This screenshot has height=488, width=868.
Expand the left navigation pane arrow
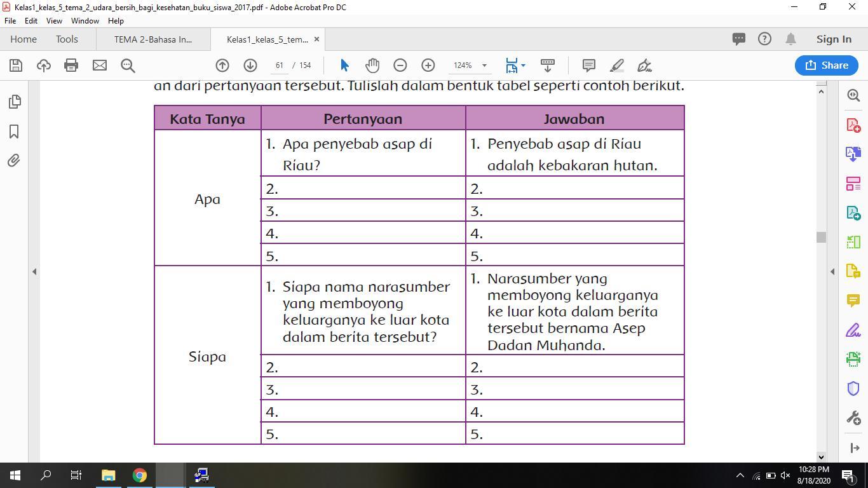[34, 271]
